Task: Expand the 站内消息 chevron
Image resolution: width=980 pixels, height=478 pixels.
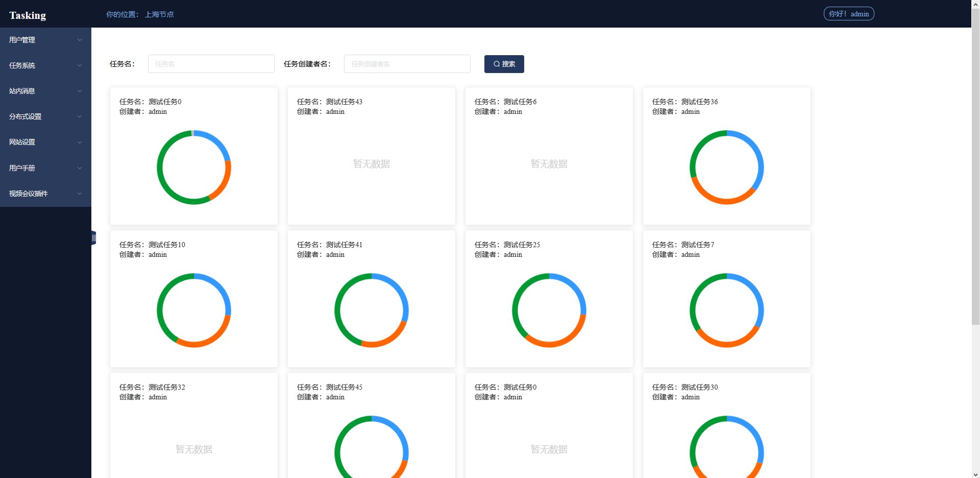Action: (x=80, y=91)
